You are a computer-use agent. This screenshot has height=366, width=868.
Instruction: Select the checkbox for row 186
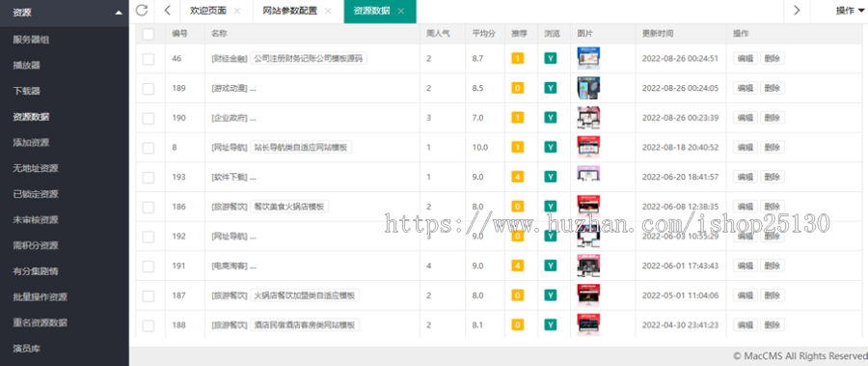click(148, 207)
